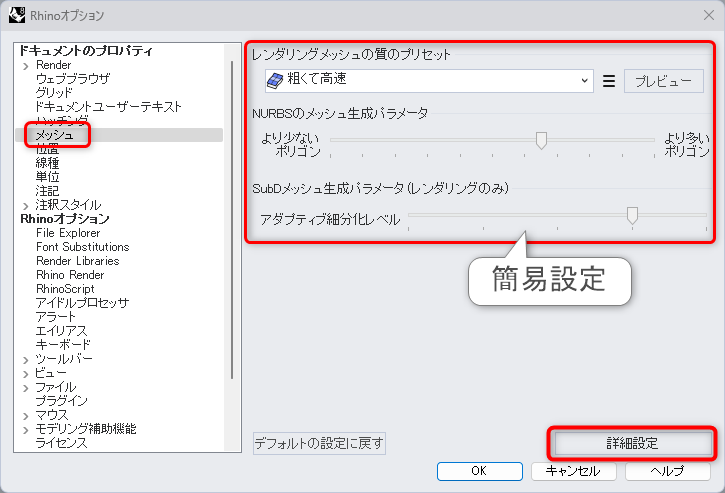Open the 粗くて高速 mesh quality dropdown
The image size is (725, 493).
(x=429, y=81)
